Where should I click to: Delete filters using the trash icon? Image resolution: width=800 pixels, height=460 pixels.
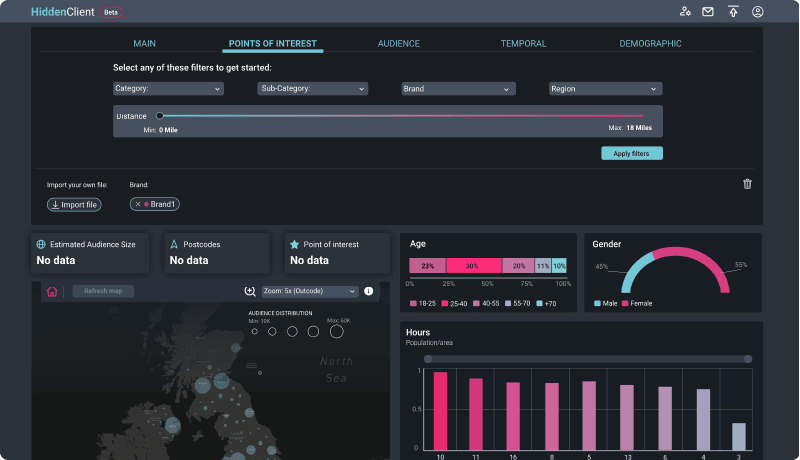point(747,184)
